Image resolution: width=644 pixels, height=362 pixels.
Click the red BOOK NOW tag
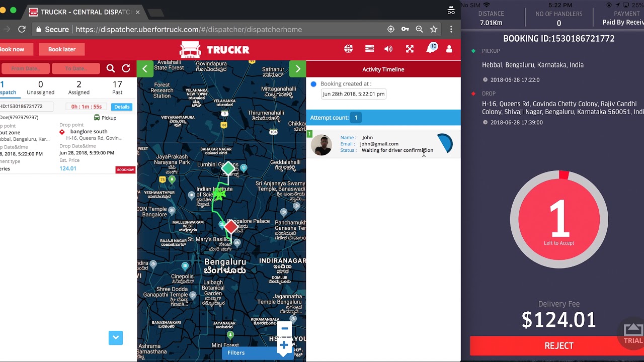125,169
